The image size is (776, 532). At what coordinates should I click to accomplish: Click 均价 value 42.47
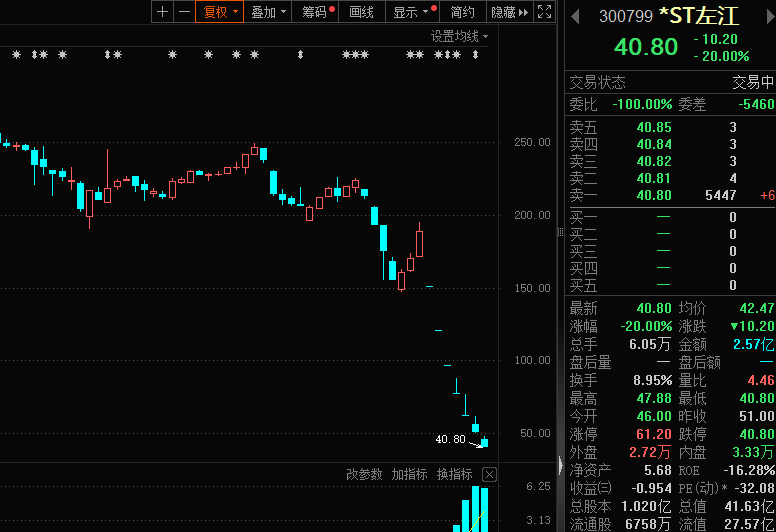click(x=757, y=308)
